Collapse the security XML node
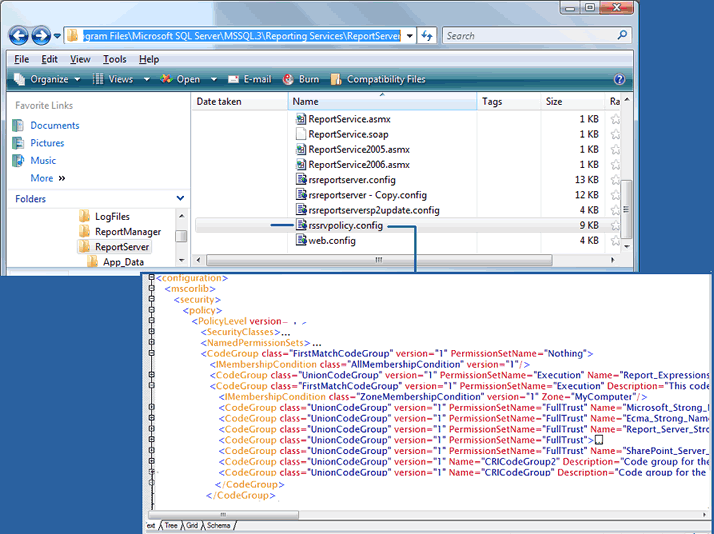 [152, 300]
